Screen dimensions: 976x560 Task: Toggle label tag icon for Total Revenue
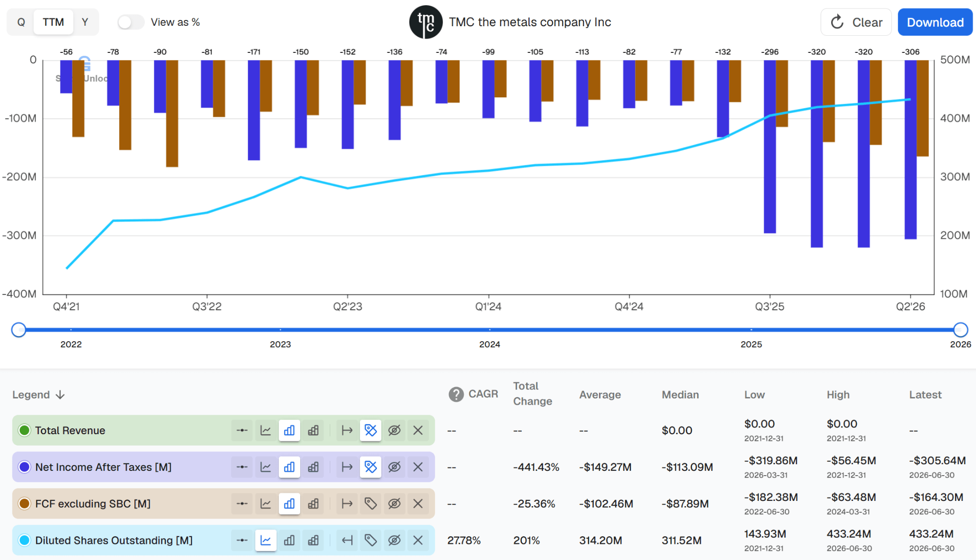370,430
